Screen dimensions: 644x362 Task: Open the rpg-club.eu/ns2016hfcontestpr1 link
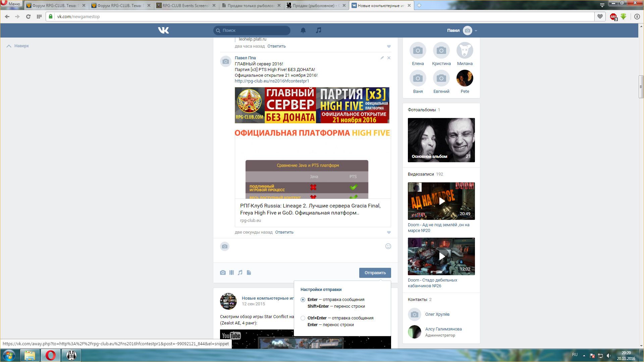[x=272, y=81]
